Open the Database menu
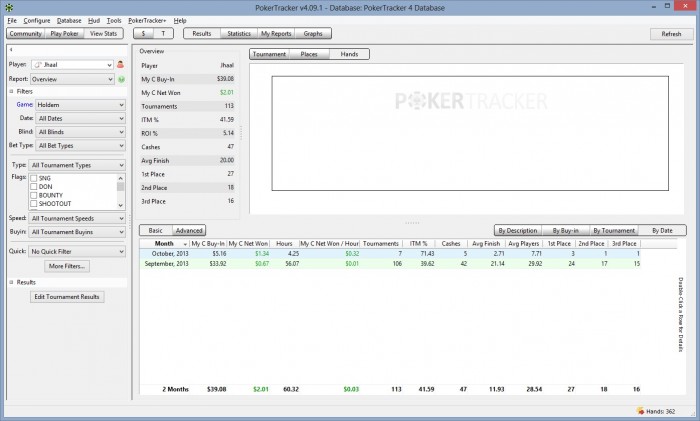The height and width of the screenshot is (421, 700). [x=69, y=21]
